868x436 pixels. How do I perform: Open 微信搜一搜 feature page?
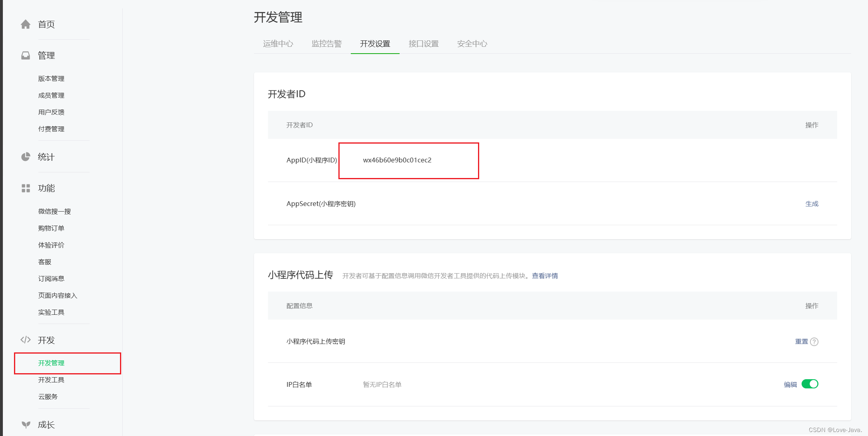(x=54, y=211)
